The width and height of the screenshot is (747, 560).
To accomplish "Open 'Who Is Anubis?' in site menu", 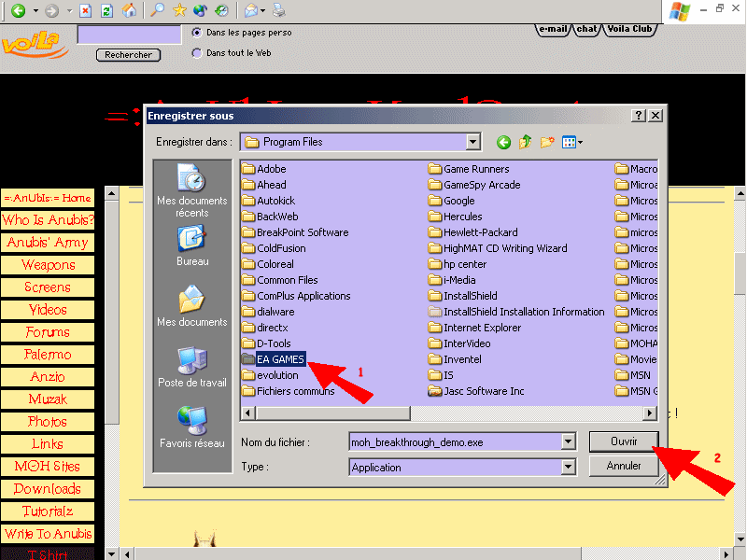I will tap(48, 220).
